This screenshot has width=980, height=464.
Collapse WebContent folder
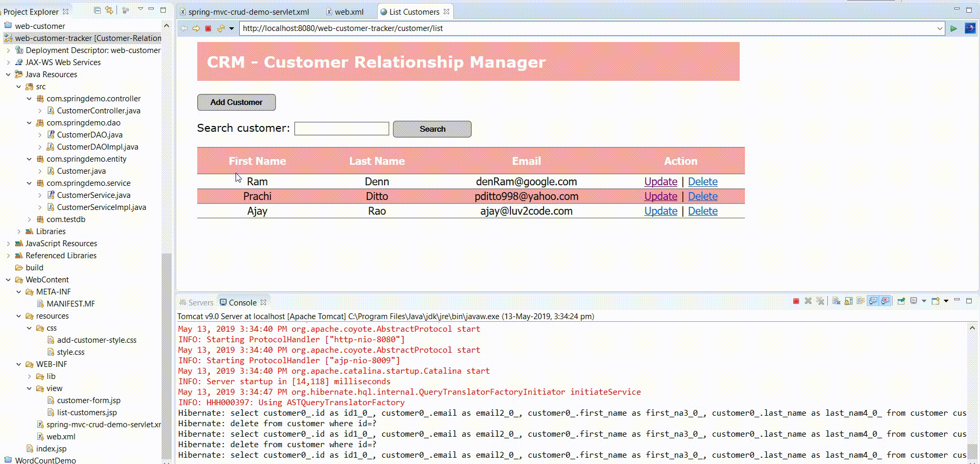pyautogui.click(x=8, y=280)
